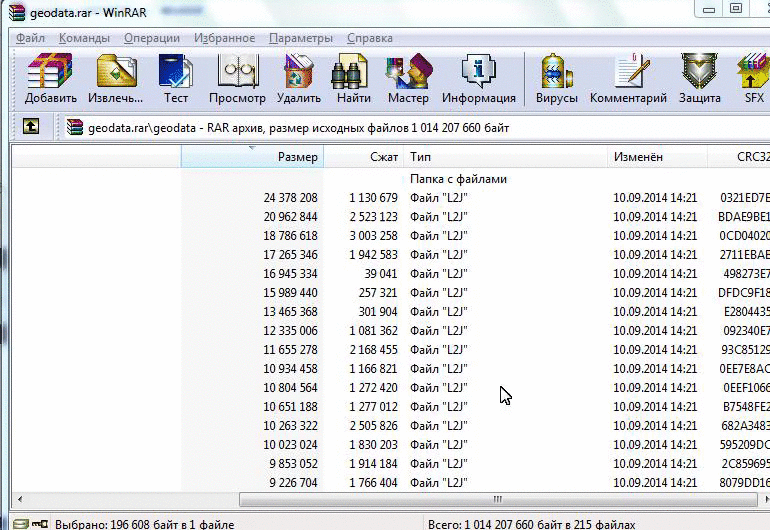Select the file sized 10 804 564

[391, 388]
